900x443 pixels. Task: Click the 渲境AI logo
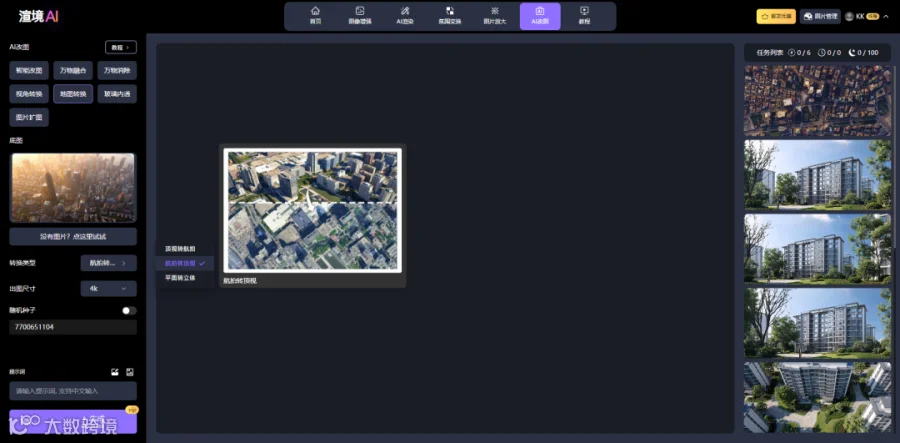pos(39,16)
